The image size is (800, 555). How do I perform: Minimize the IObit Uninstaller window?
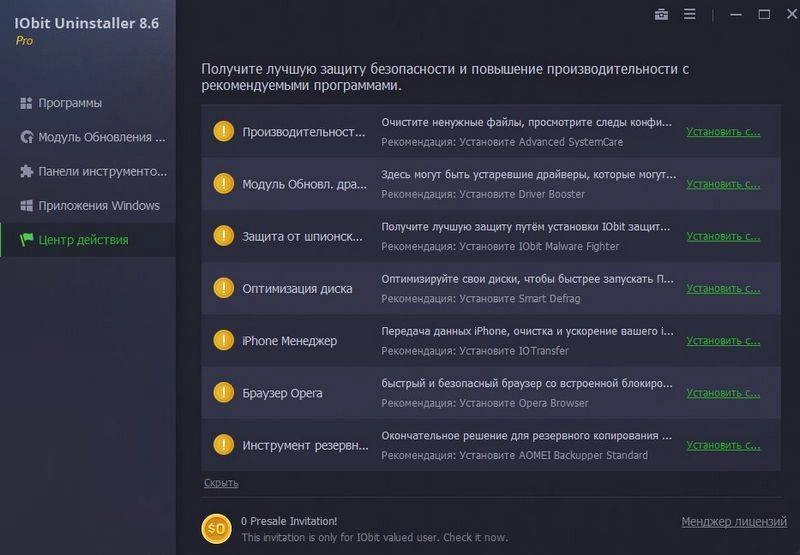click(x=735, y=14)
